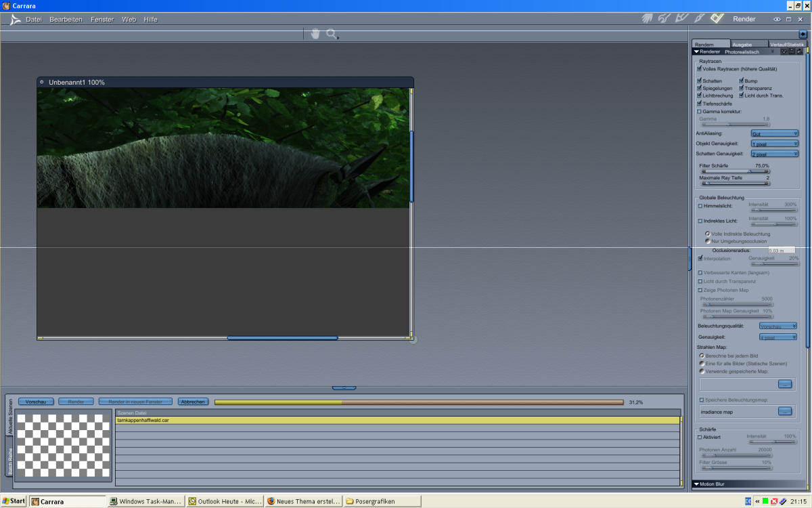The width and height of the screenshot is (812, 508).
Task: Open the Hilfe menu
Action: [150, 20]
